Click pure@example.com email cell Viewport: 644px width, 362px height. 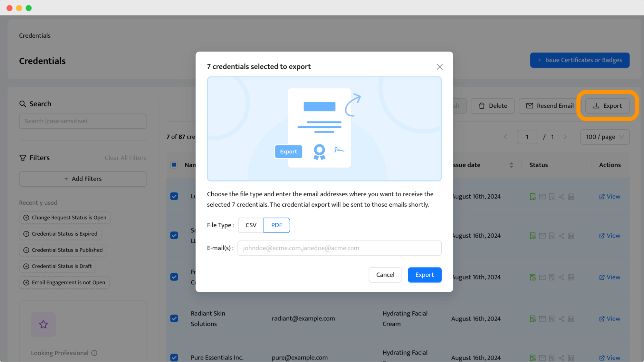[x=300, y=357]
